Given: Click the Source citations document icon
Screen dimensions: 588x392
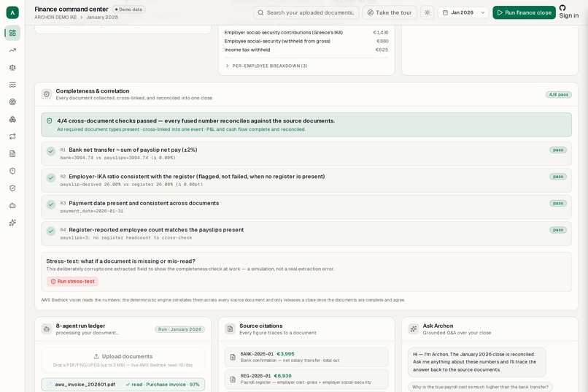Looking at the screenshot, I should point(230,329).
